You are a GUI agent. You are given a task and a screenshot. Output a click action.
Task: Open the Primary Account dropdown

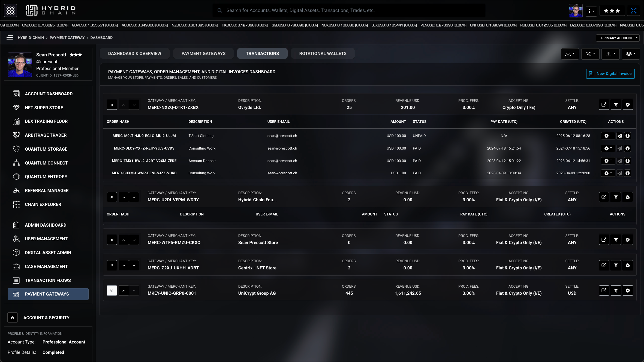click(618, 38)
